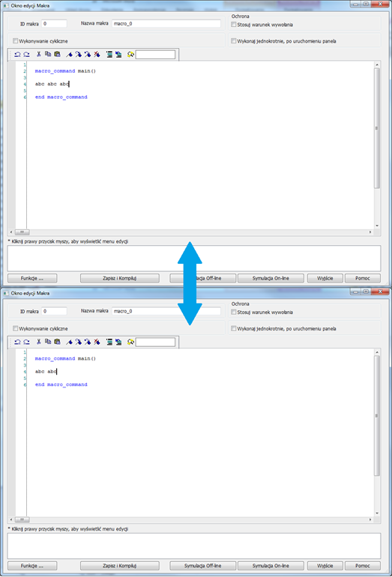392x577 pixels.
Task: Go to previous bookmark icon in upper window
Action: [x=88, y=55]
